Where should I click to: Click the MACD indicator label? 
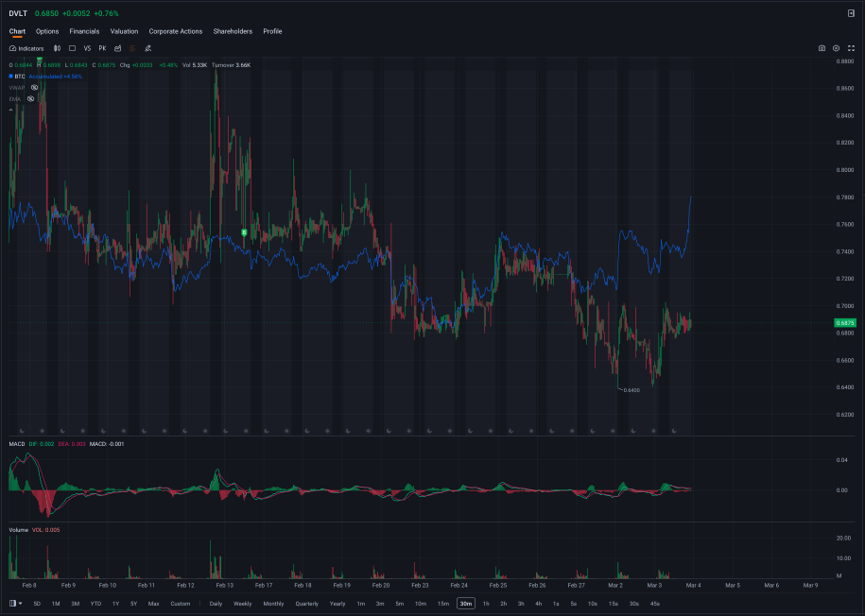[16, 444]
